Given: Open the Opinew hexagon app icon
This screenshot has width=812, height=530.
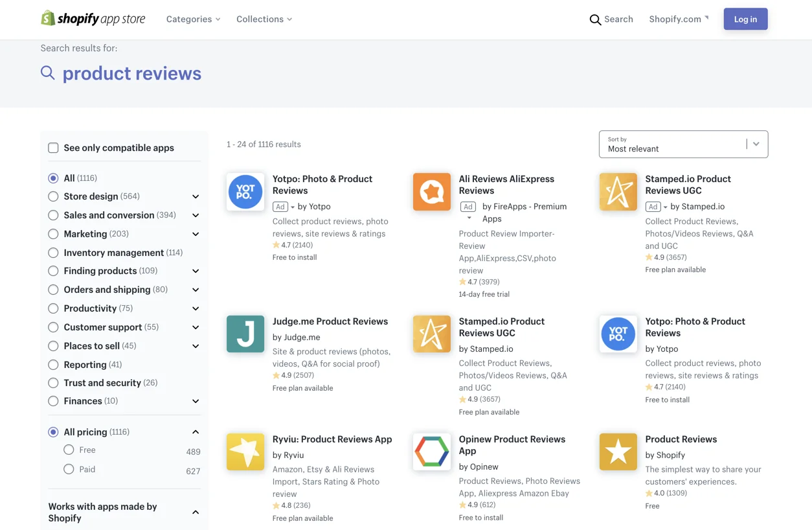Looking at the screenshot, I should [432, 452].
